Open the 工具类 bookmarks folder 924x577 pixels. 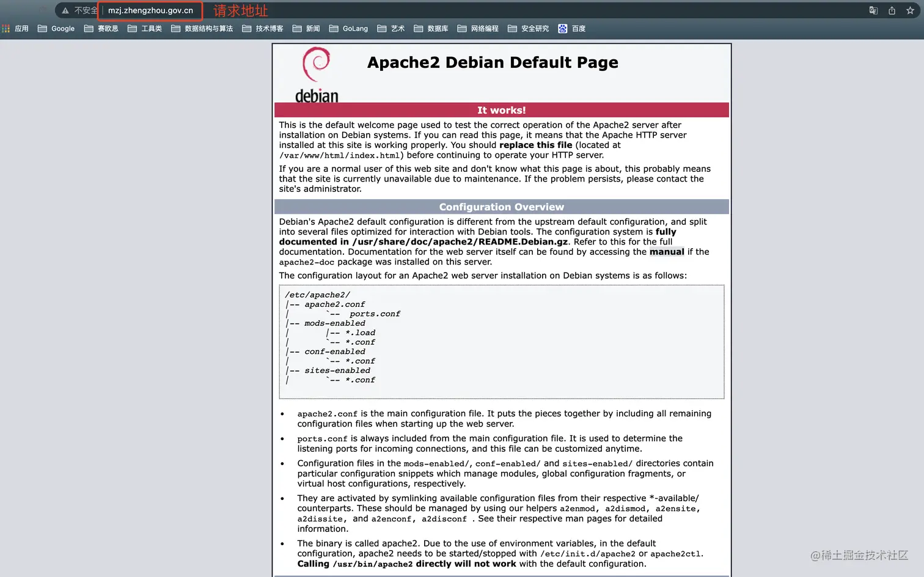[x=145, y=29]
